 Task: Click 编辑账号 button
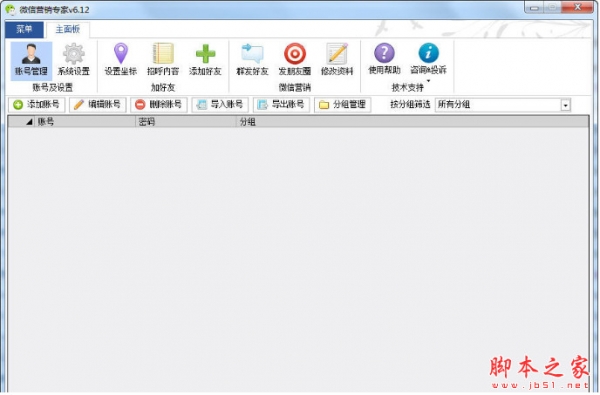[x=98, y=104]
